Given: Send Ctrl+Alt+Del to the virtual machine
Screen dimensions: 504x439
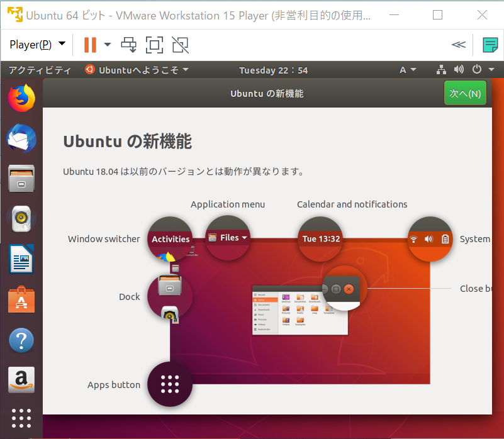Looking at the screenshot, I should pos(128,45).
